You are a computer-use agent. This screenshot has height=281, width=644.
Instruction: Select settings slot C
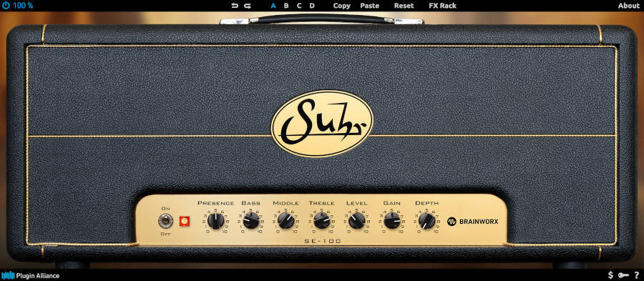click(299, 6)
